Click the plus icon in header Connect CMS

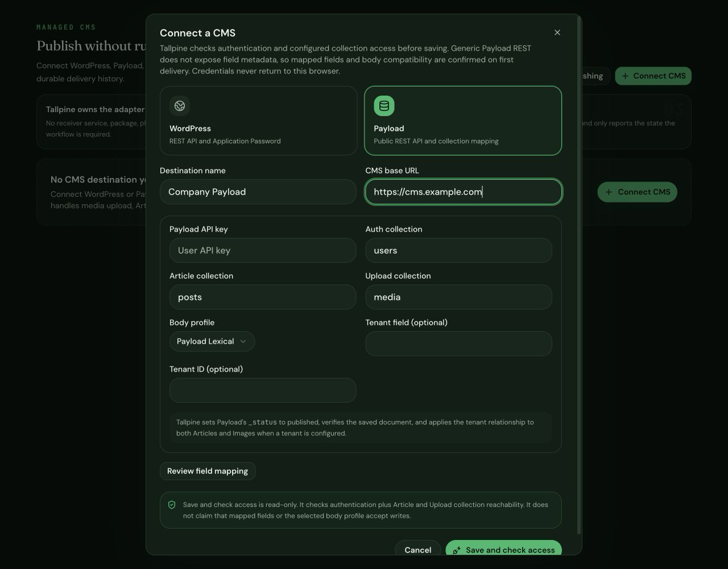pos(626,76)
